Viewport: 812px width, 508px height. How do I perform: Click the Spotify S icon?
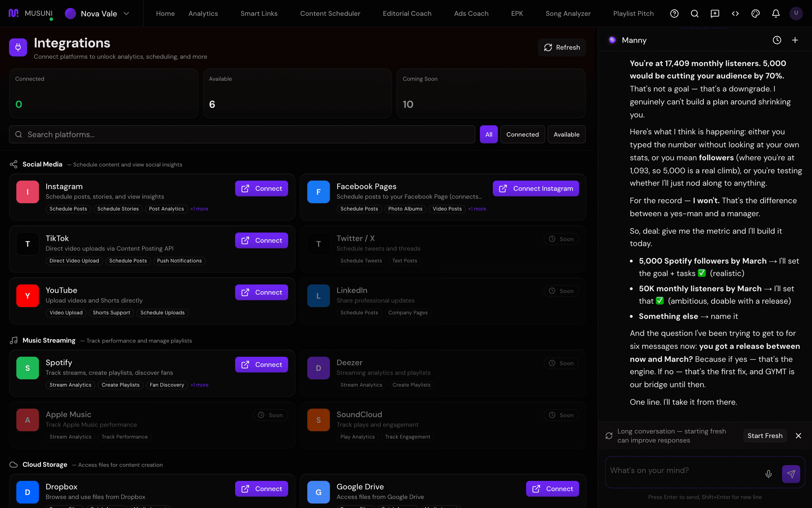28,368
